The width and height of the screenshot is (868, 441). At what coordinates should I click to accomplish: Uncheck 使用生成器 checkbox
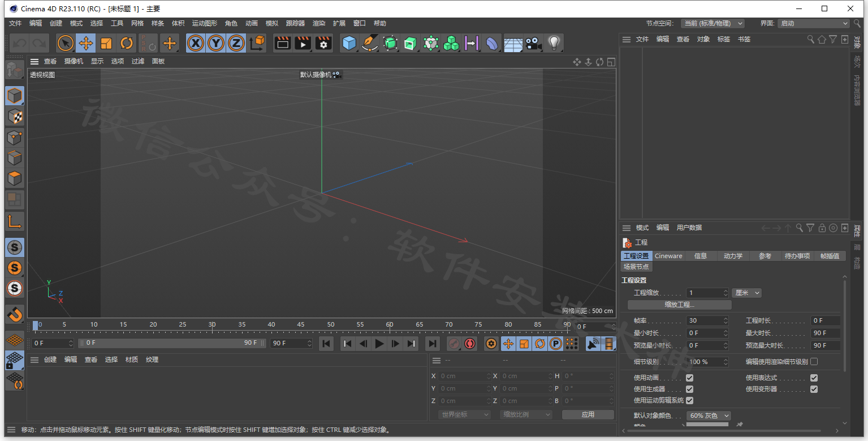(x=689, y=389)
